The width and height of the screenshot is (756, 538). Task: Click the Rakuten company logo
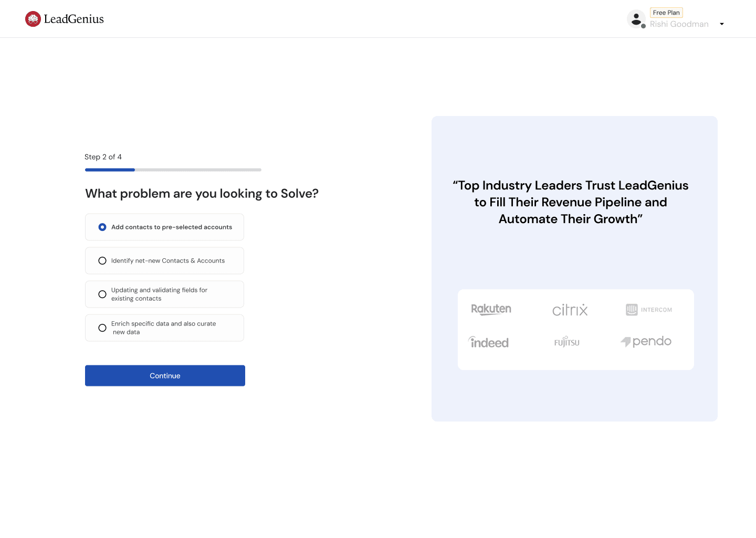pos(491,309)
